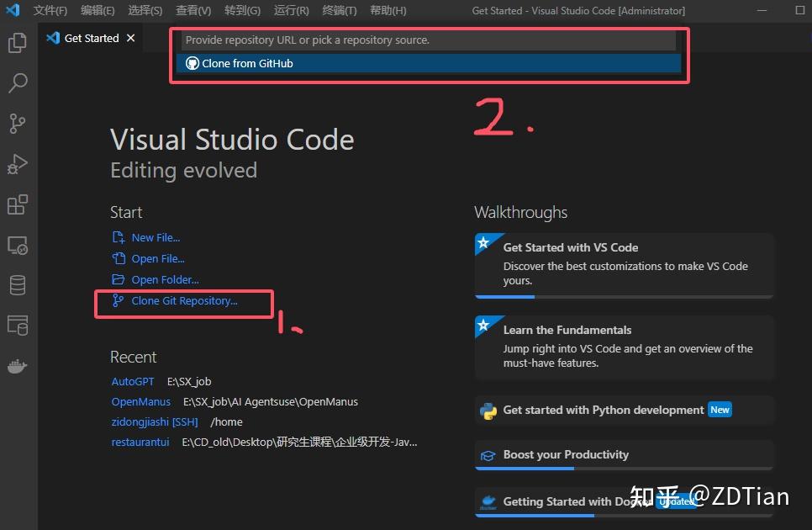This screenshot has width=812, height=530.
Task: Click the repository URL input field
Action: 428,40
